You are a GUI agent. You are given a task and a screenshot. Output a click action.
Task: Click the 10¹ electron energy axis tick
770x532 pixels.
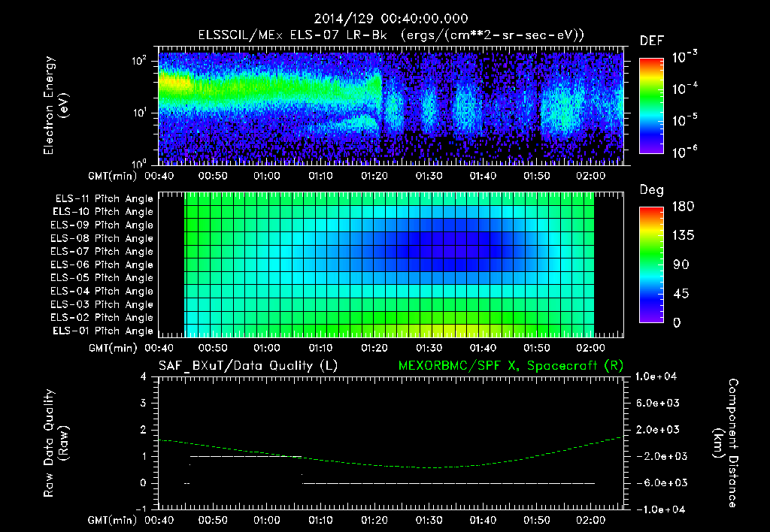(x=139, y=113)
